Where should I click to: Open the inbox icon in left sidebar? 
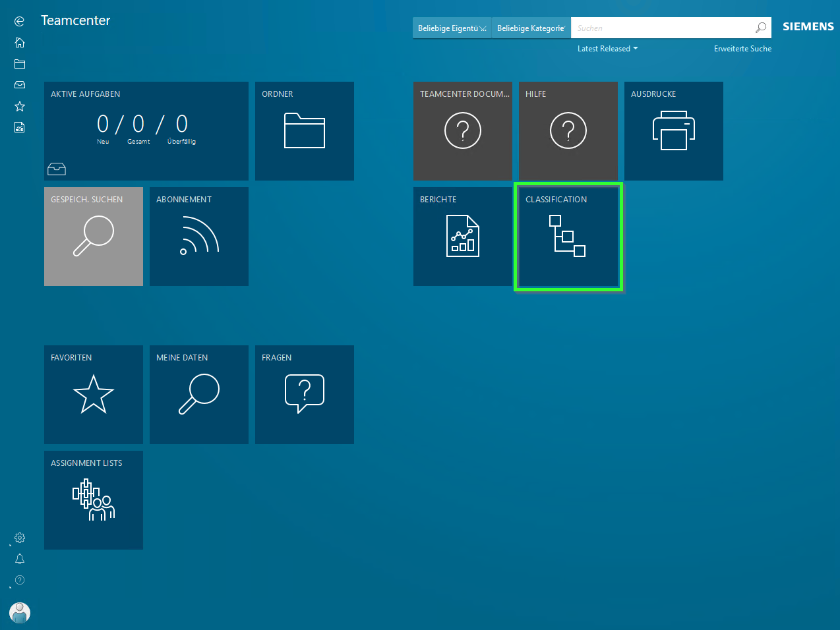pos(19,85)
